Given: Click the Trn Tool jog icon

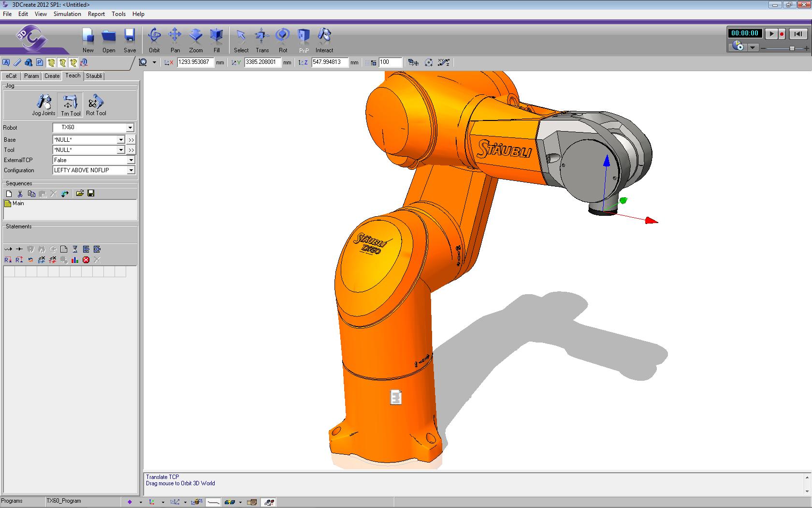Looking at the screenshot, I should (x=70, y=105).
